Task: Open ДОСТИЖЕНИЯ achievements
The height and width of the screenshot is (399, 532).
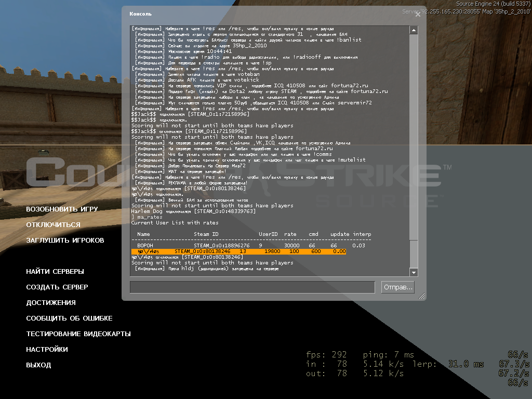Action: (x=51, y=303)
